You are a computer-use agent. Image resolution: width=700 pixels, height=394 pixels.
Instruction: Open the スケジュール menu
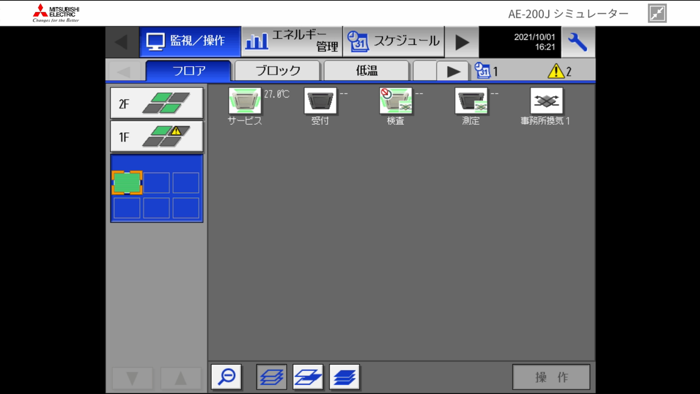[394, 41]
